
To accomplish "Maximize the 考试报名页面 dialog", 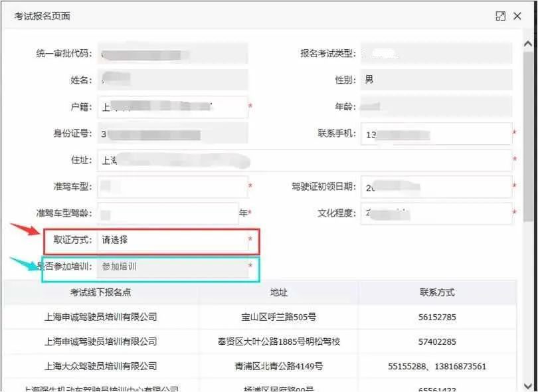I will pos(500,16).
